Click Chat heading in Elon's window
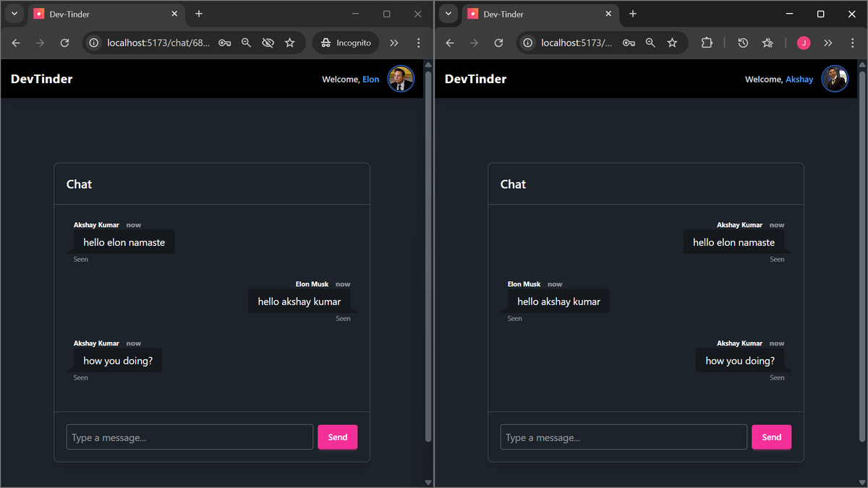The width and height of the screenshot is (868, 488). (79, 184)
